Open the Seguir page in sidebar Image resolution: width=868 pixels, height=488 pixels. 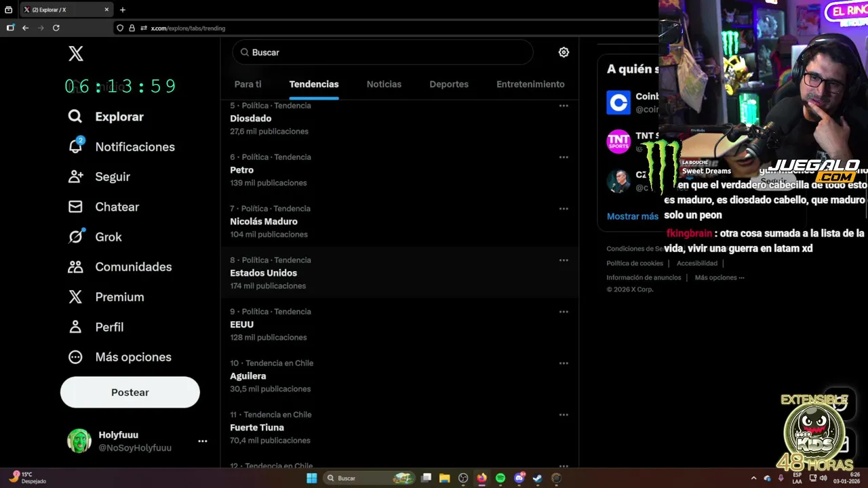[99, 176]
